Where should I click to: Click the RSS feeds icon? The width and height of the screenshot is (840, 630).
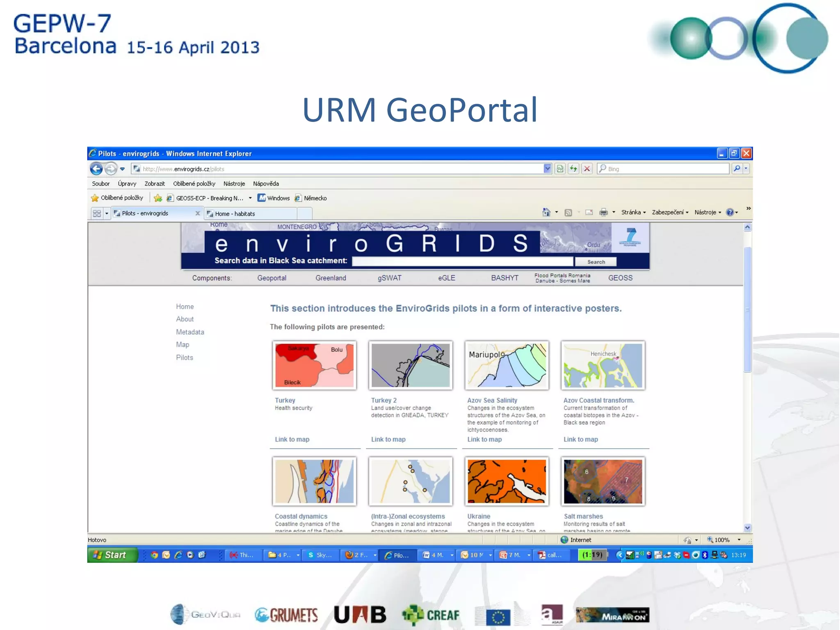568,212
